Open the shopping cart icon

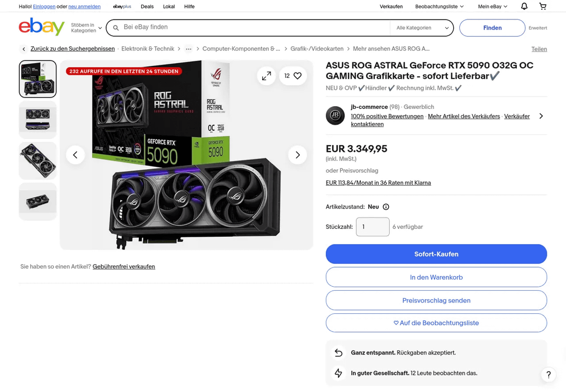click(543, 7)
